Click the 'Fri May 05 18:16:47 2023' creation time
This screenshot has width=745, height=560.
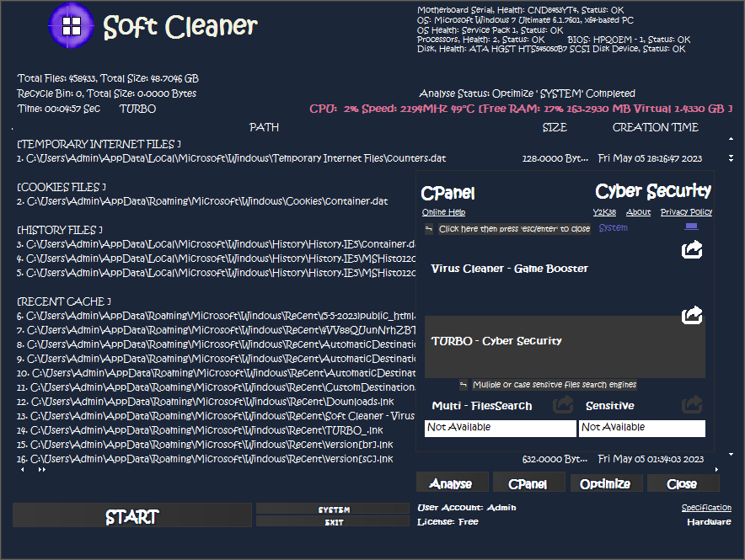click(x=650, y=158)
